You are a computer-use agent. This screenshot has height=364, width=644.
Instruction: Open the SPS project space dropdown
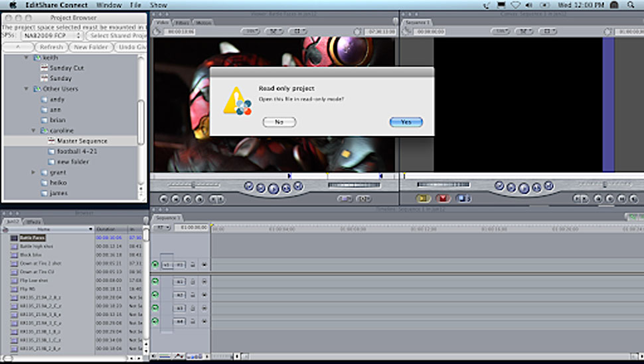click(51, 36)
